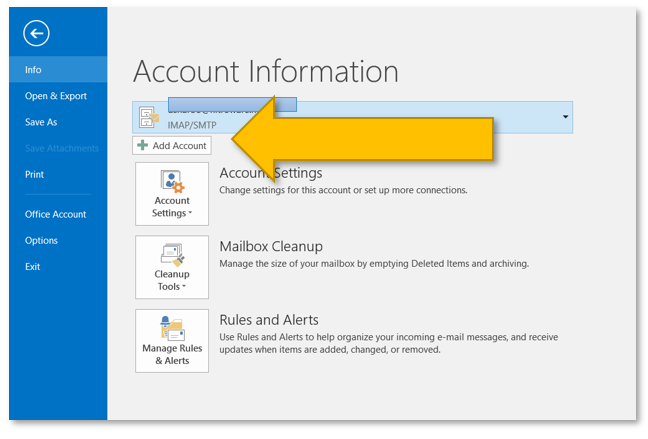648x439 pixels.
Task: Click the green plus icon beside Add Account
Action: 143,146
